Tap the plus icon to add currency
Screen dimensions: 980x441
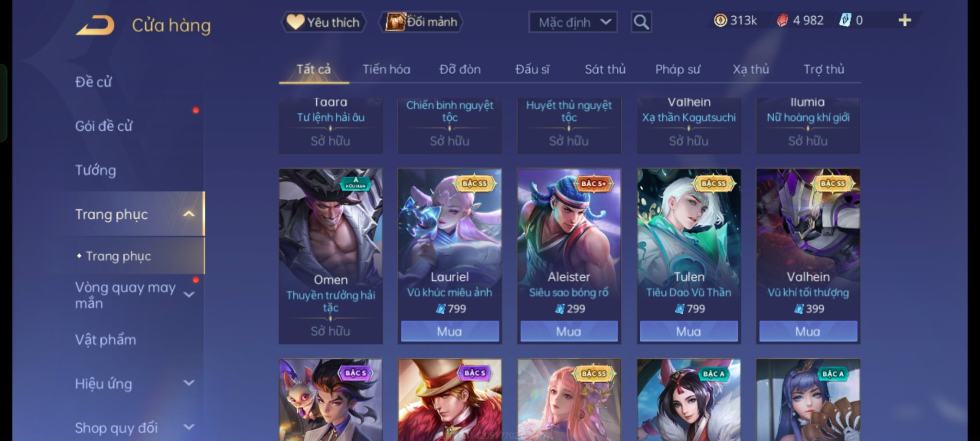[x=904, y=20]
